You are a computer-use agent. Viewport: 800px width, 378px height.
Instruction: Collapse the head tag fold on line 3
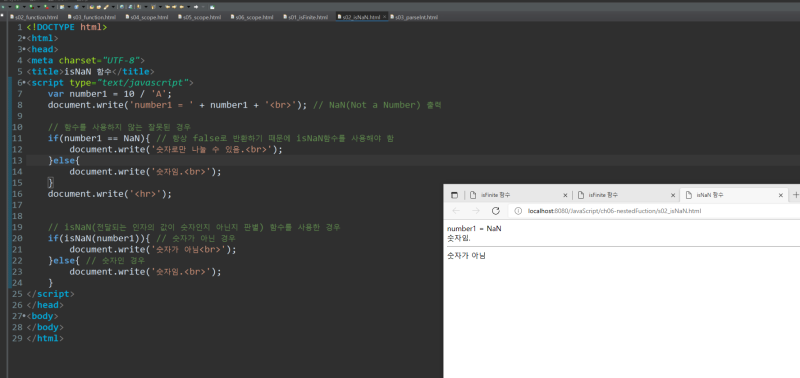click(24, 49)
